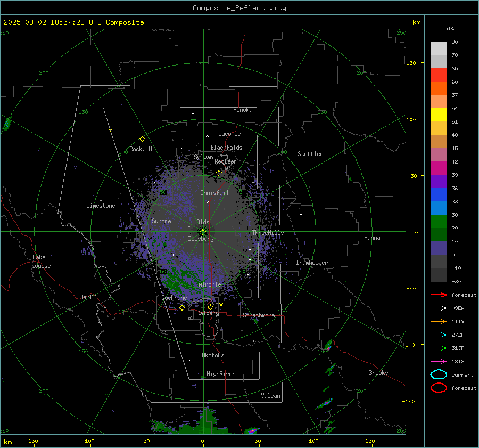The height and width of the screenshot is (448, 479).
Task: Click the Innisfail town label
Action: point(214,193)
